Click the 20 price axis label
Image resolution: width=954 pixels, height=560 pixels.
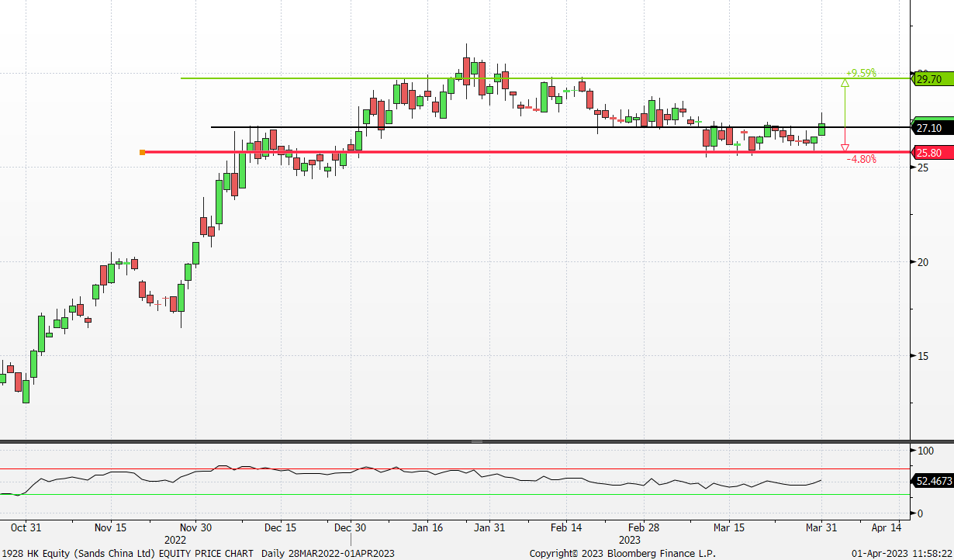click(x=923, y=261)
